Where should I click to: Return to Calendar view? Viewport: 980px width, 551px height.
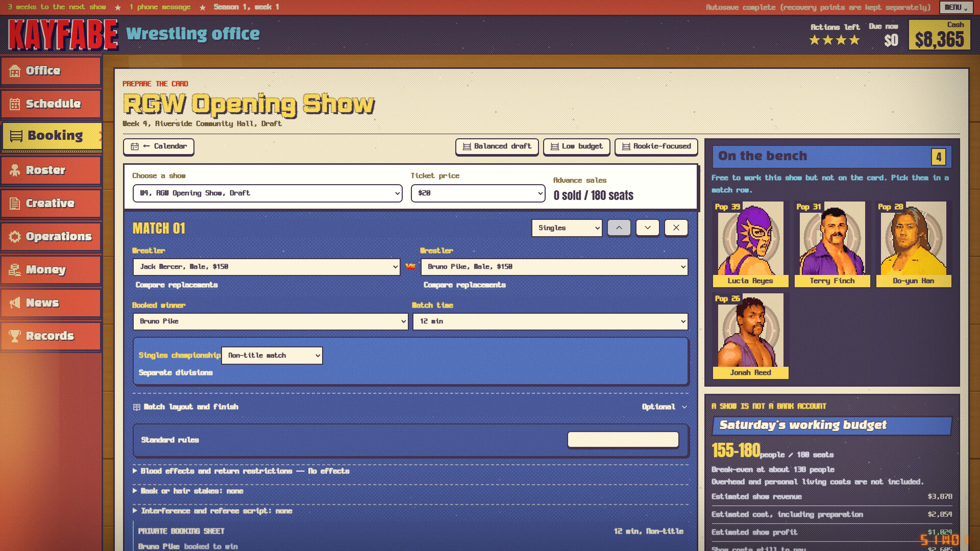159,146
